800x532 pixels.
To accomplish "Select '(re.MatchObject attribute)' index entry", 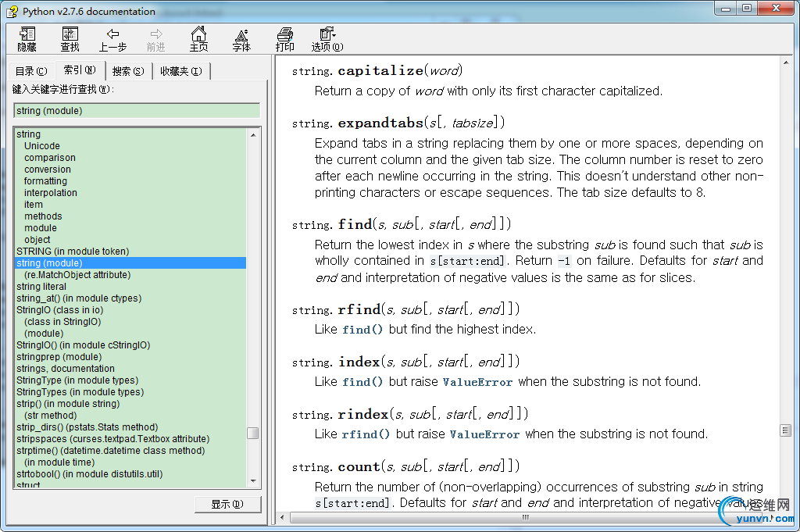I will [x=77, y=275].
